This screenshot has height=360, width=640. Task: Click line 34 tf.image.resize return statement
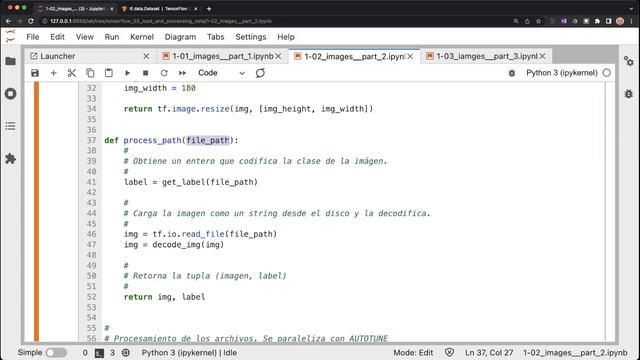click(249, 109)
